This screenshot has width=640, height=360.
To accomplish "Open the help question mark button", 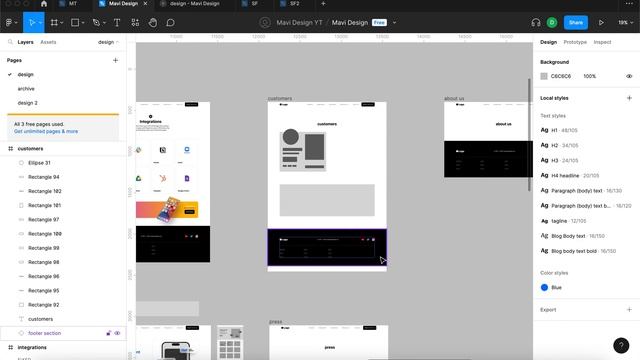I will click(621, 345).
